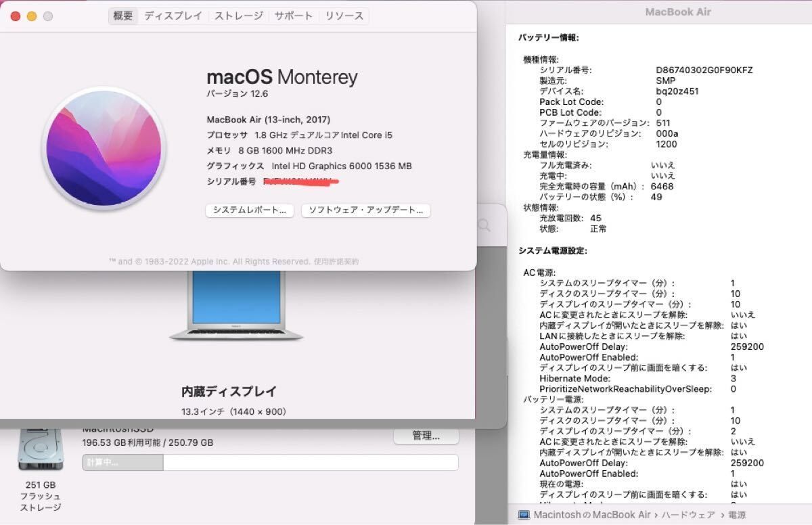Screen dimensions: 812x525
Task: Click the プロセッサ 1.8 GHz line
Action: point(299,135)
